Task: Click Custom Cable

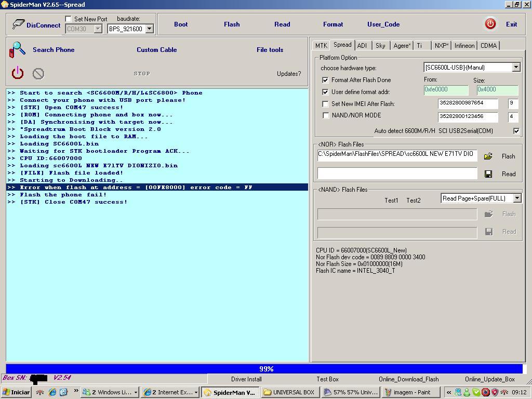Action: click(157, 49)
